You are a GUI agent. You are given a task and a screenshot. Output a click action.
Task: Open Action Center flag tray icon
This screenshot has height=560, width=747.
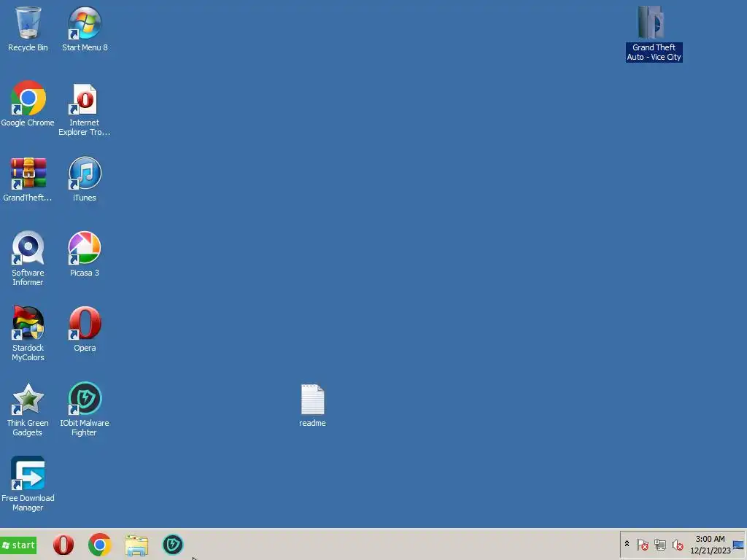point(642,544)
